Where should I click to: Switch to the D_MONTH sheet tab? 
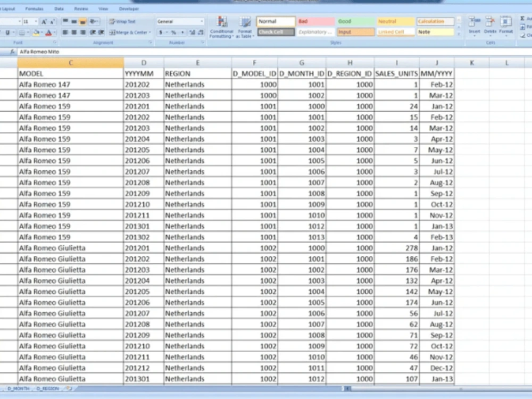(18, 388)
